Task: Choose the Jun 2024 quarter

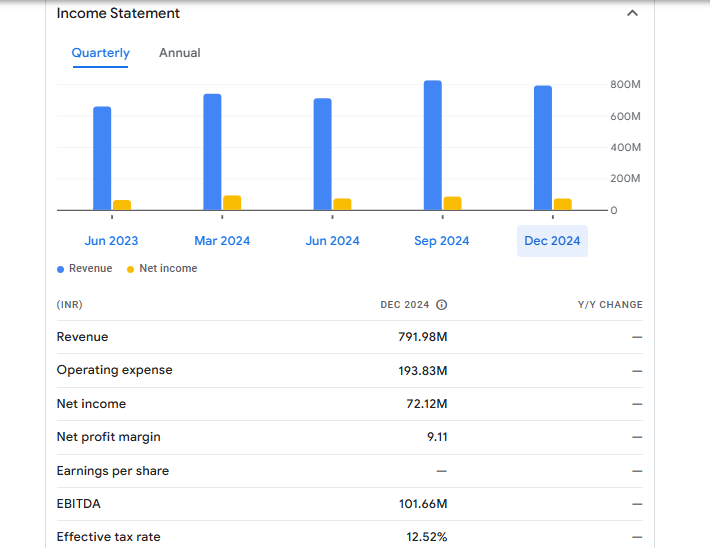Action: [332, 241]
